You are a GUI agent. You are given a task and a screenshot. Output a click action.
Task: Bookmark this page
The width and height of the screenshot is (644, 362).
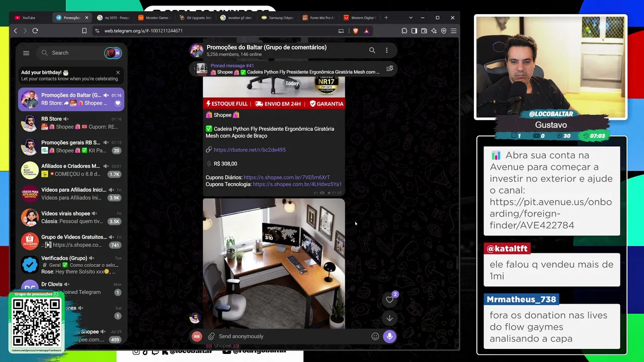tap(84, 31)
